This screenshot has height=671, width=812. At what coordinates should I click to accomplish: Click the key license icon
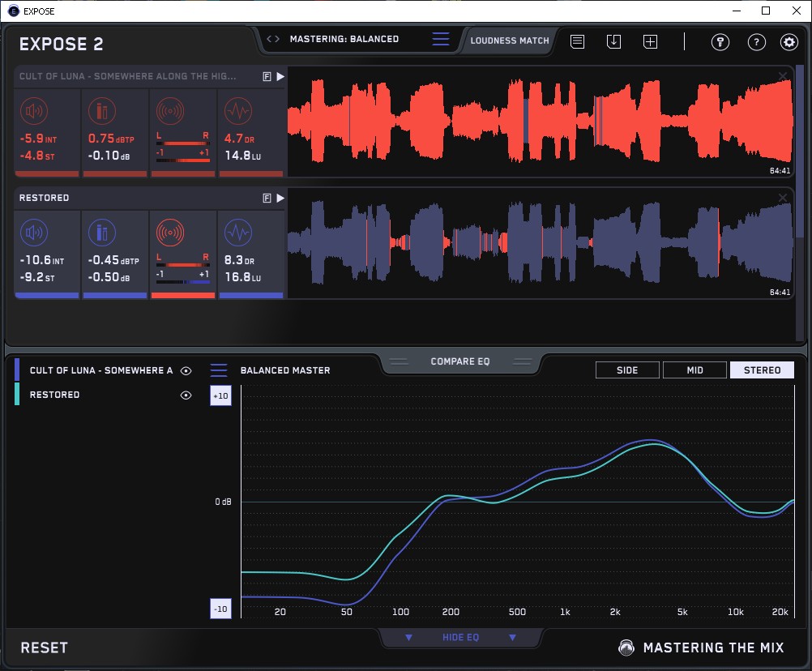(x=720, y=43)
